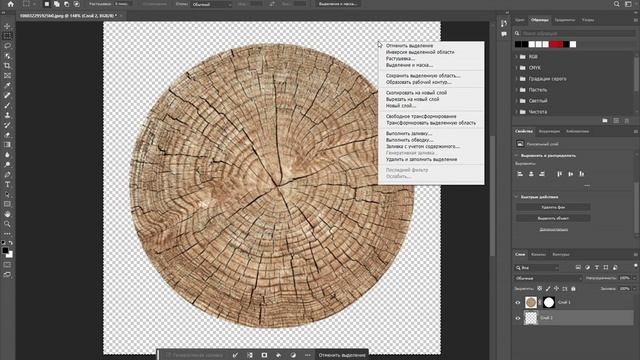Click the align top edges icon

[x=560, y=174]
